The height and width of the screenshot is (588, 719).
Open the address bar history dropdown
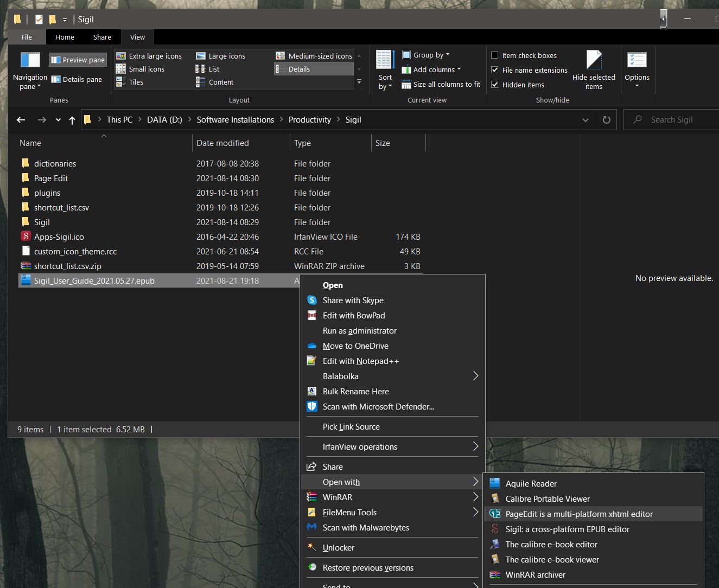point(585,120)
